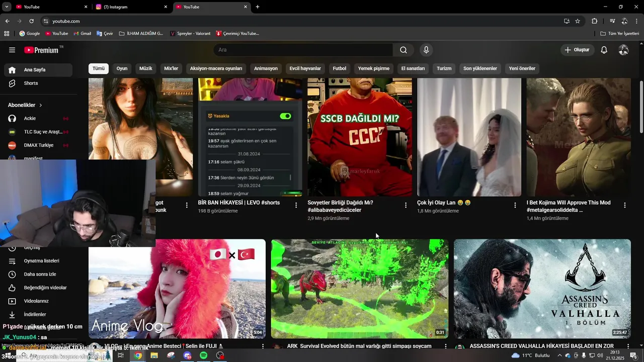Open options for Sovyetler Birliği short

406,205
